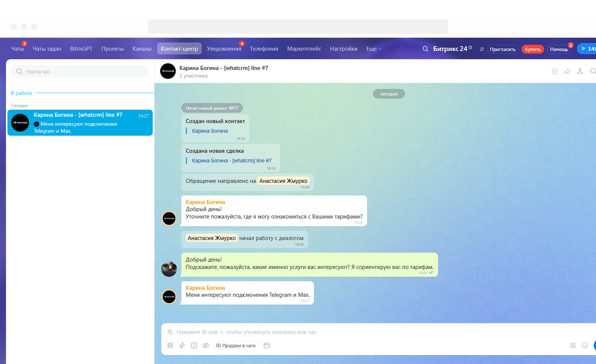Screen dimensions: 596x364
Task: Toggle hidden message crossed-eye icon
Action: tap(206, 345)
